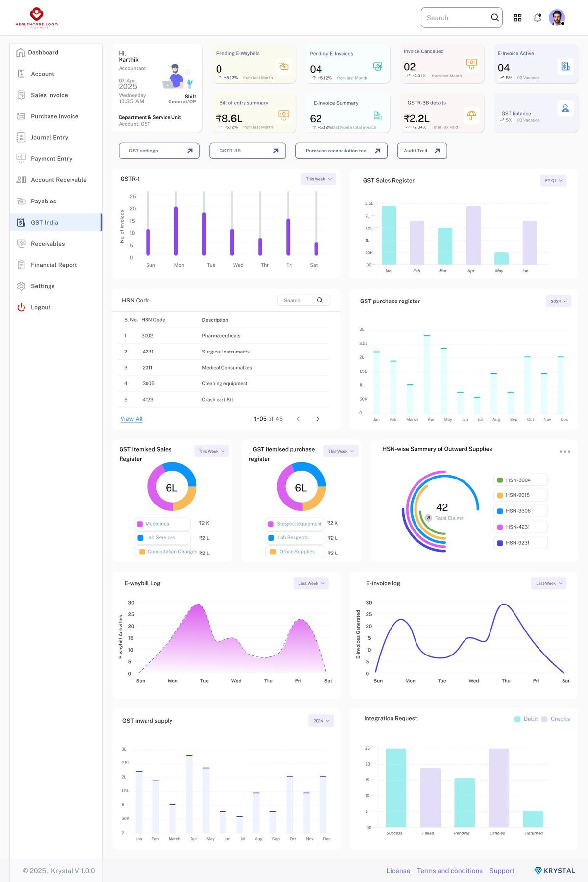The width and height of the screenshot is (588, 882).
Task: Open the GST purchase register 2024 dropdown
Action: pyautogui.click(x=559, y=301)
